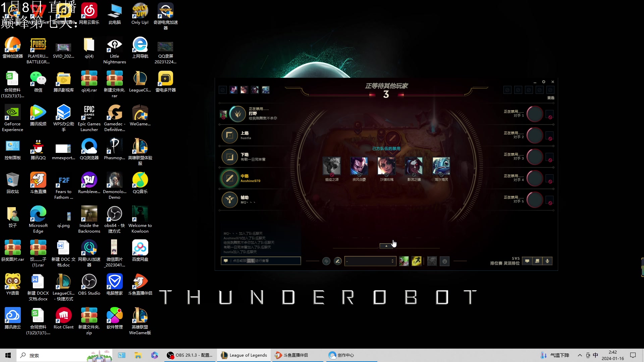
Task: Switch to 创作中心 taskbar item
Action: (x=351, y=355)
